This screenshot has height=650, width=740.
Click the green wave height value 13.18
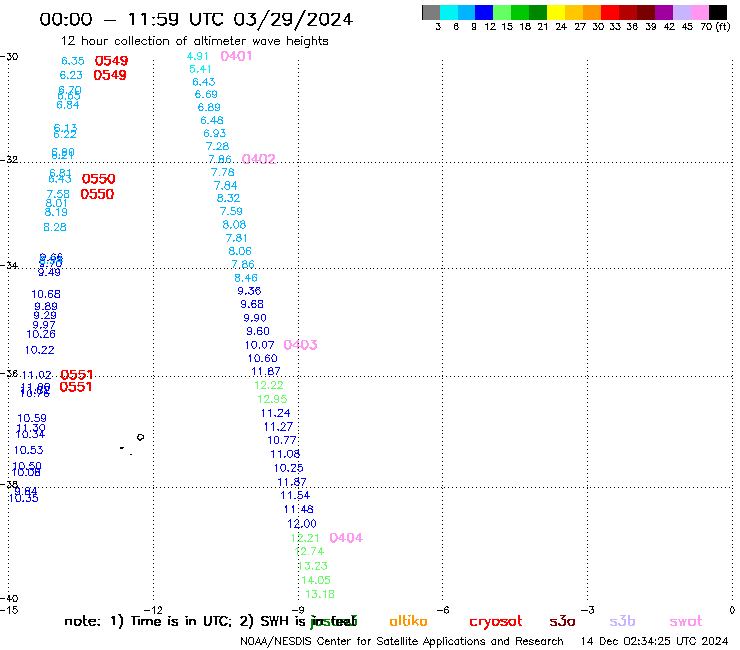click(320, 594)
